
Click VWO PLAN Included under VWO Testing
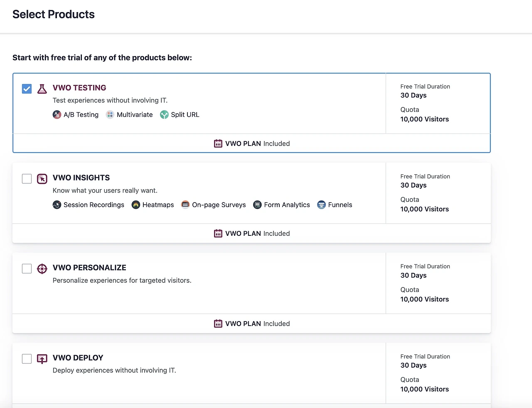257,143
